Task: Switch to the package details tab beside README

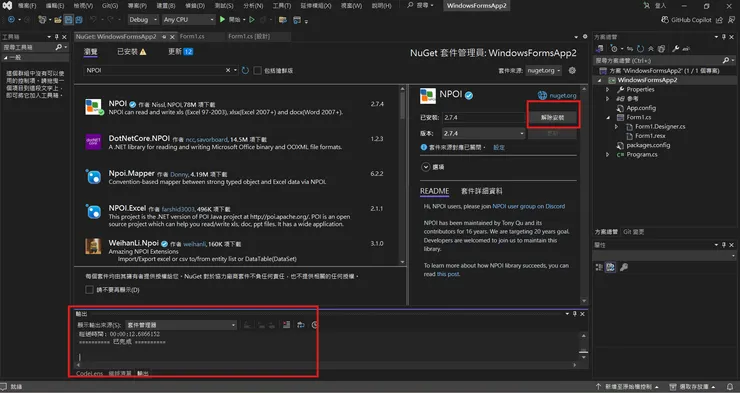Action: pyautogui.click(x=481, y=191)
